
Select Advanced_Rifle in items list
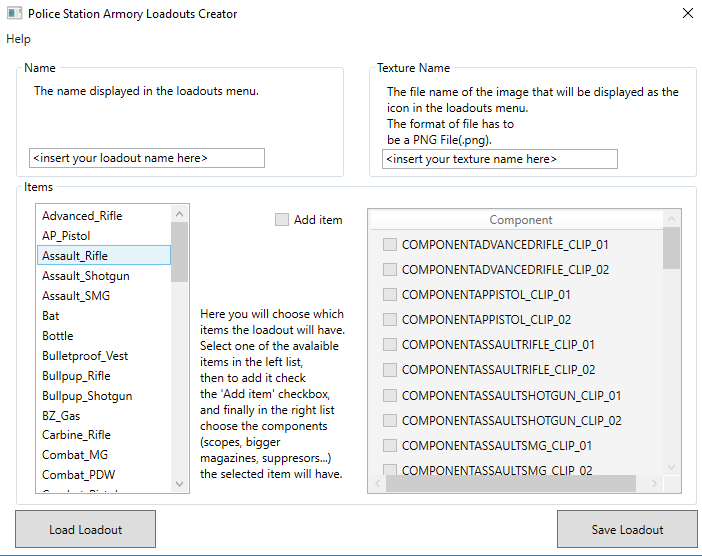[82, 216]
